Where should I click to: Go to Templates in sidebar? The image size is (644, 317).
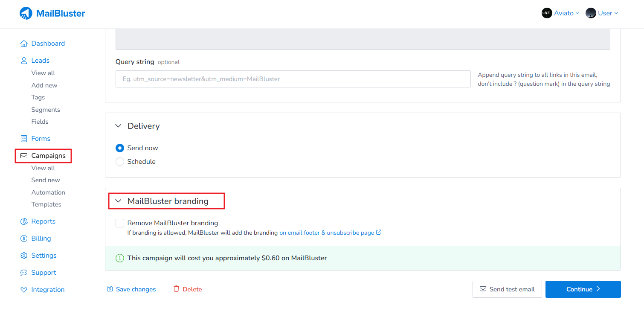click(46, 204)
